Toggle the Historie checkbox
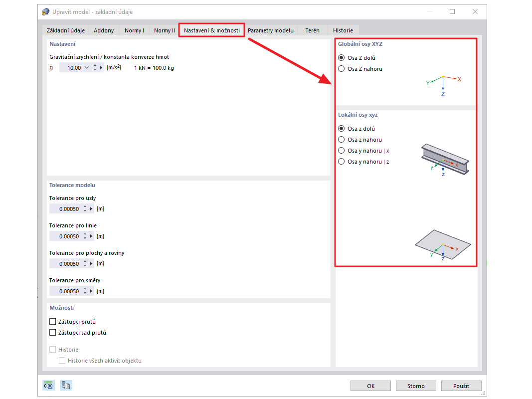The width and height of the screenshot is (532, 399). coord(52,350)
